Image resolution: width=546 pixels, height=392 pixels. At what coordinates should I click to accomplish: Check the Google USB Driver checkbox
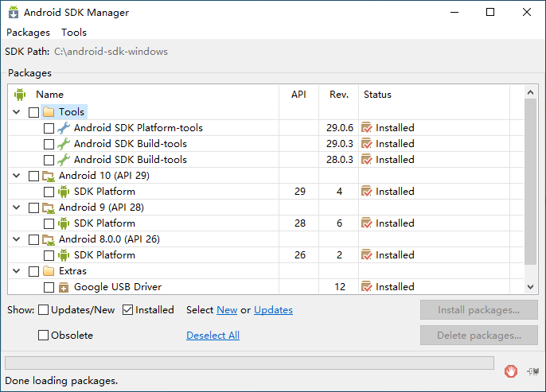click(49, 288)
